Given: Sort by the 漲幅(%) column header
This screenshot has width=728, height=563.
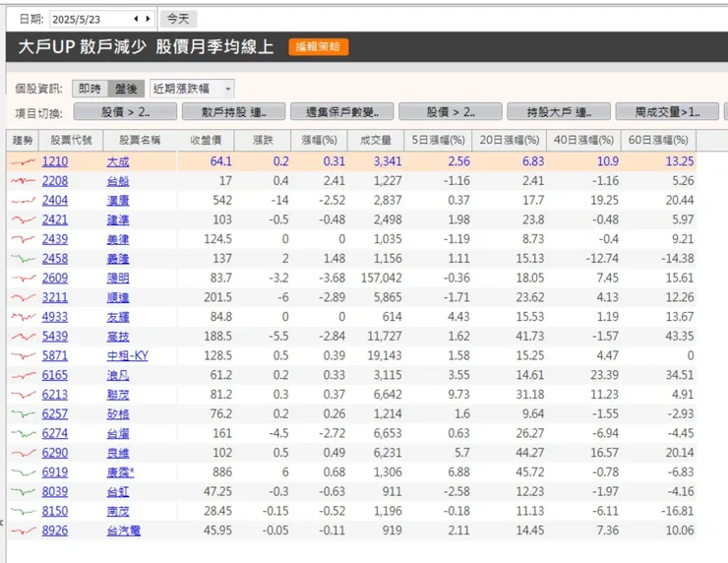Looking at the screenshot, I should click(319, 141).
